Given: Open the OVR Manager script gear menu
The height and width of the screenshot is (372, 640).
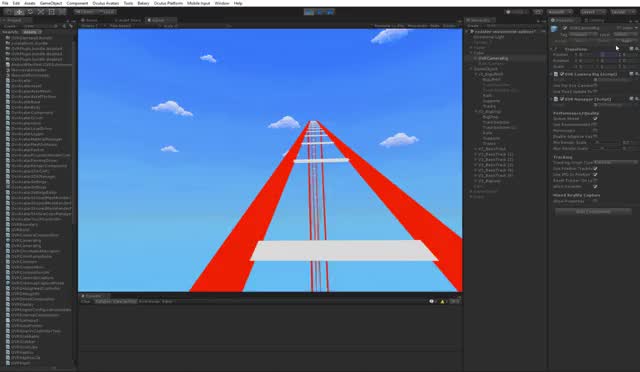Looking at the screenshot, I should pos(637,99).
